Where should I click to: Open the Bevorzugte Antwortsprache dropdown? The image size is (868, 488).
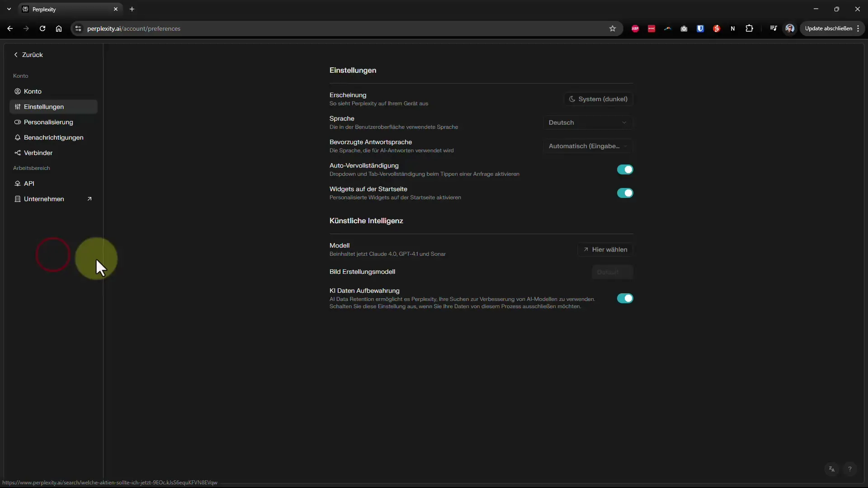click(588, 146)
